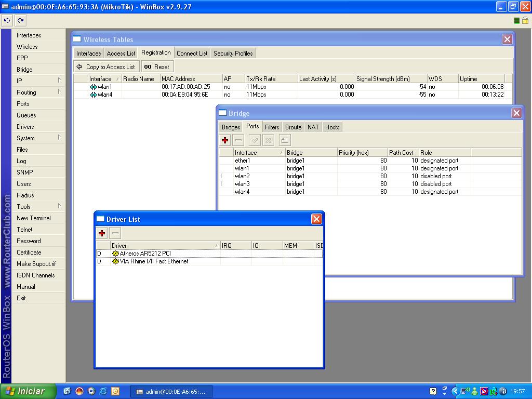Click the Signal Strength (dBm) column header

coord(391,79)
